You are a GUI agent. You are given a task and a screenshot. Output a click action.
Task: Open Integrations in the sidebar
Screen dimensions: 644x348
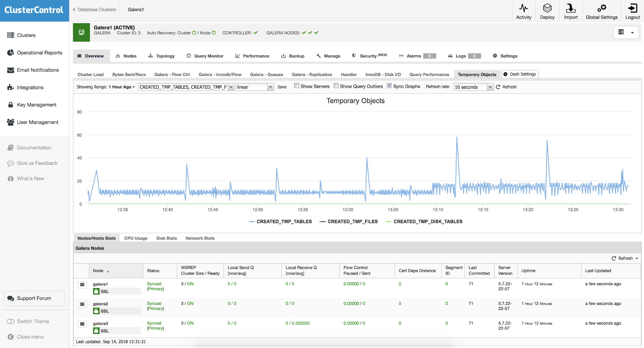point(25,87)
